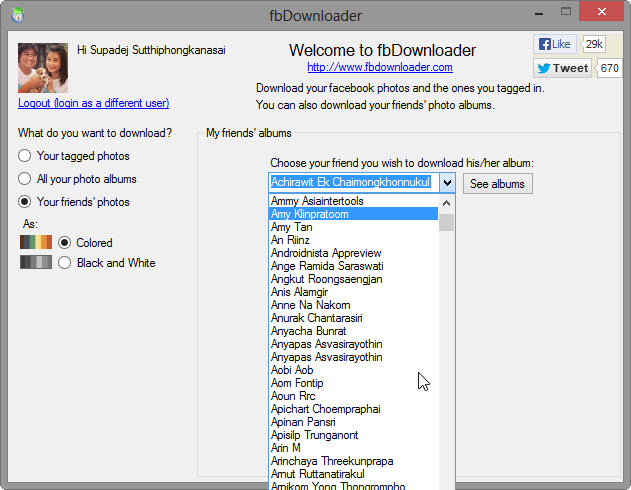Click the Twitter Tweet button
This screenshot has height=490, width=631.
pos(562,68)
